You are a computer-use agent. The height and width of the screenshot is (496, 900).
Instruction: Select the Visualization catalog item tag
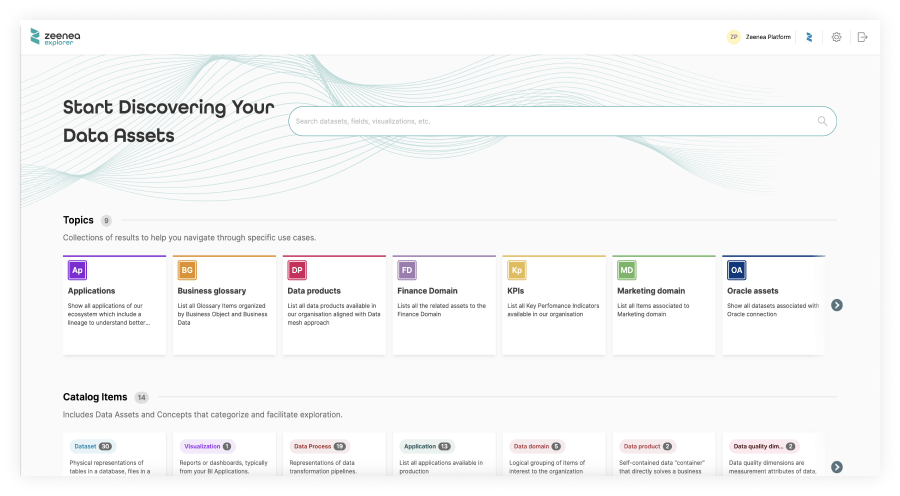tap(206, 446)
